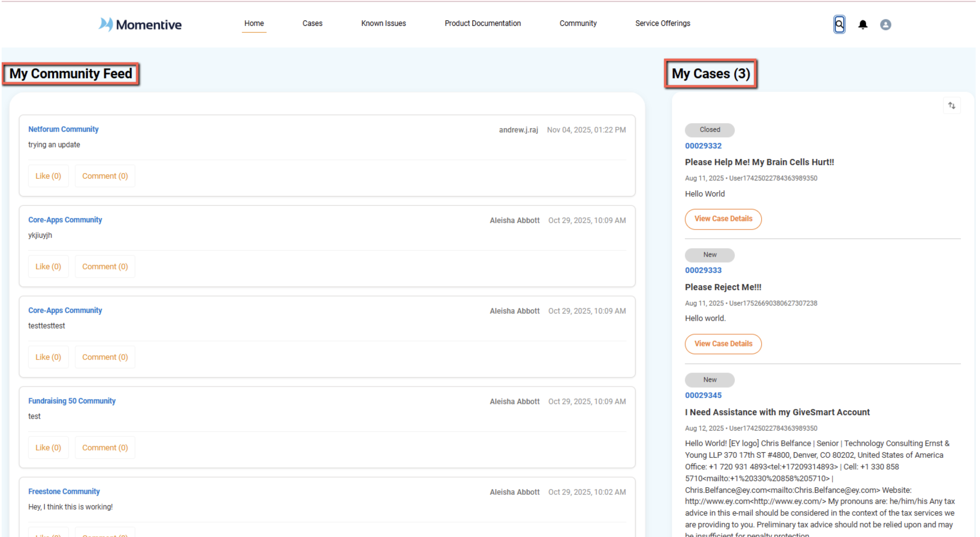Click 'I Need Assistance with my GiveSmart Account'
The image size is (980, 537).
click(777, 412)
